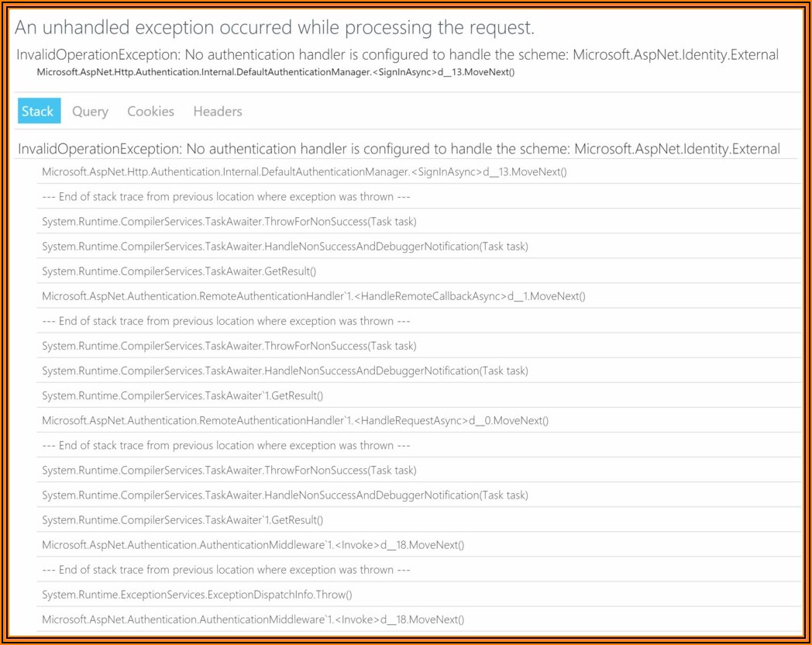Image resolution: width=812 pixels, height=645 pixels.
Task: Select the non-generic TaskAwaiter.GetResult() frame
Action: [x=179, y=271]
